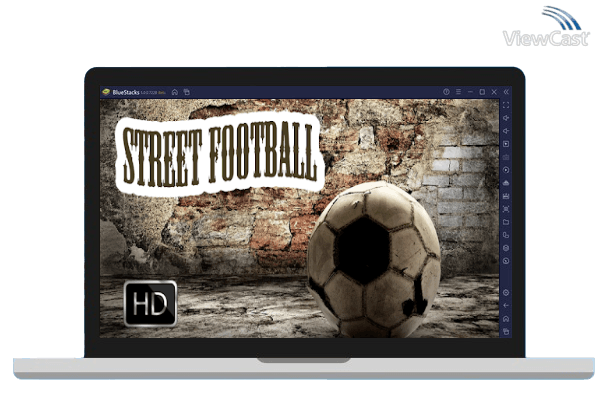The height and width of the screenshot is (414, 602).
Task: Click the HD badge on the game screen
Action: click(150, 304)
